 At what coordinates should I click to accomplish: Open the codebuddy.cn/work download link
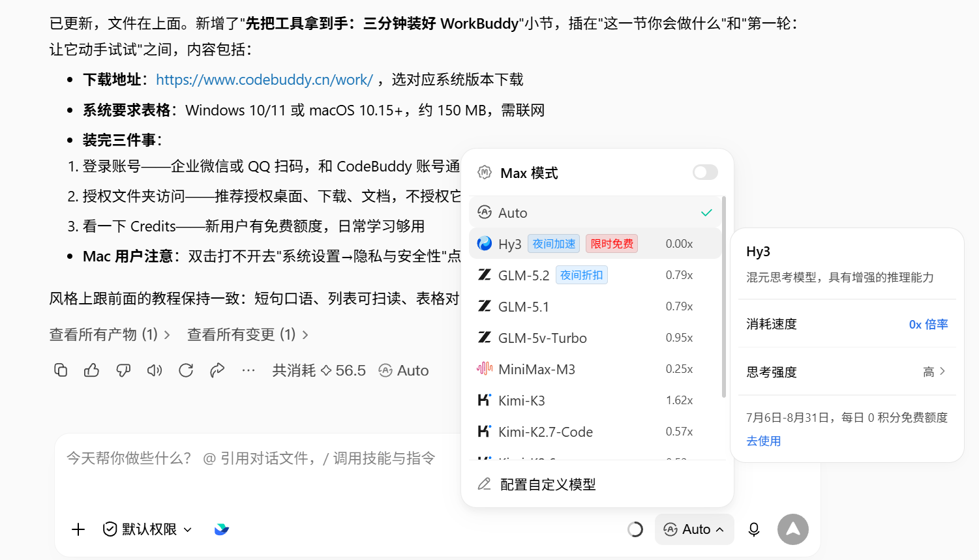264,80
